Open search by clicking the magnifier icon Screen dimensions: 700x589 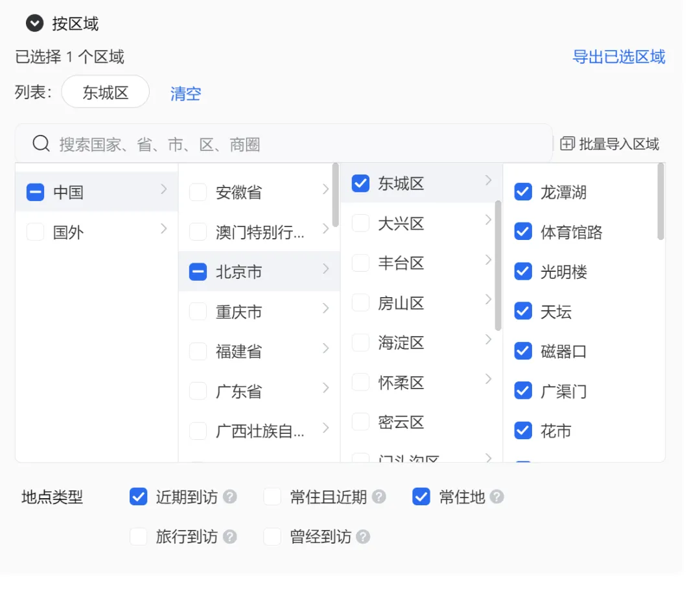40,143
